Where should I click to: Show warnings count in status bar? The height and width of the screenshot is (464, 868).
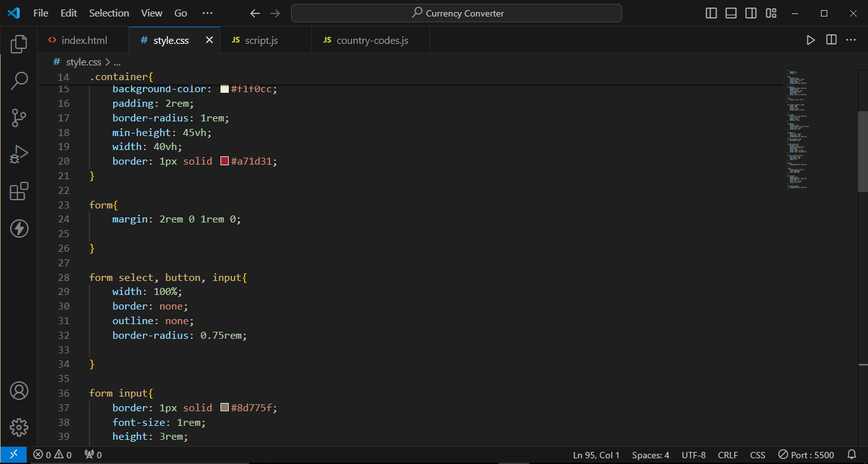coord(64,455)
